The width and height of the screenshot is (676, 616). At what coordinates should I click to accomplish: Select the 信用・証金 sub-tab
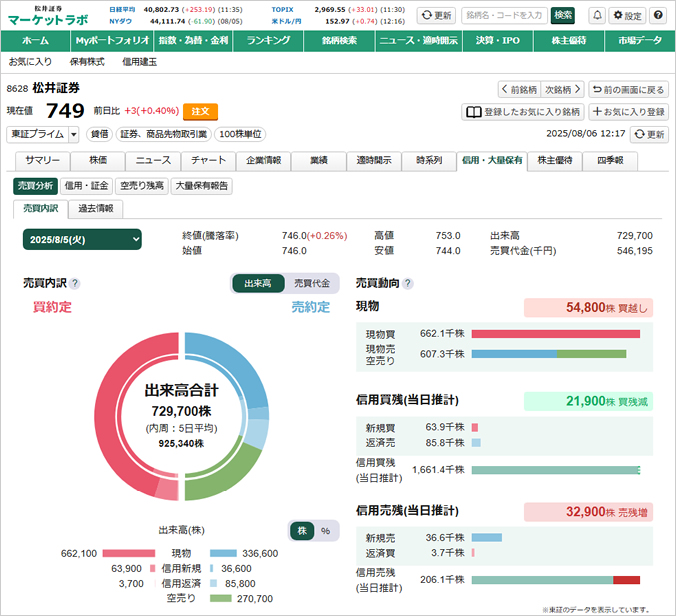[x=86, y=186]
